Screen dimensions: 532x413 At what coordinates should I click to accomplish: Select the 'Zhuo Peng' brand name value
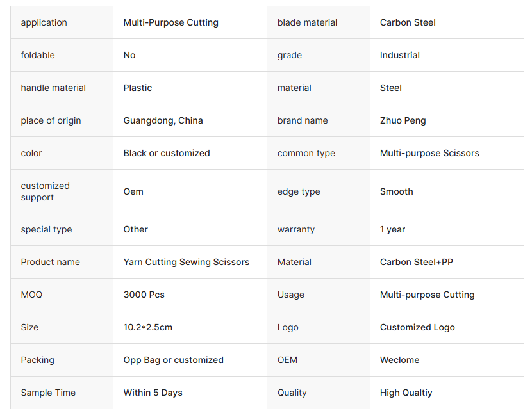(403, 120)
